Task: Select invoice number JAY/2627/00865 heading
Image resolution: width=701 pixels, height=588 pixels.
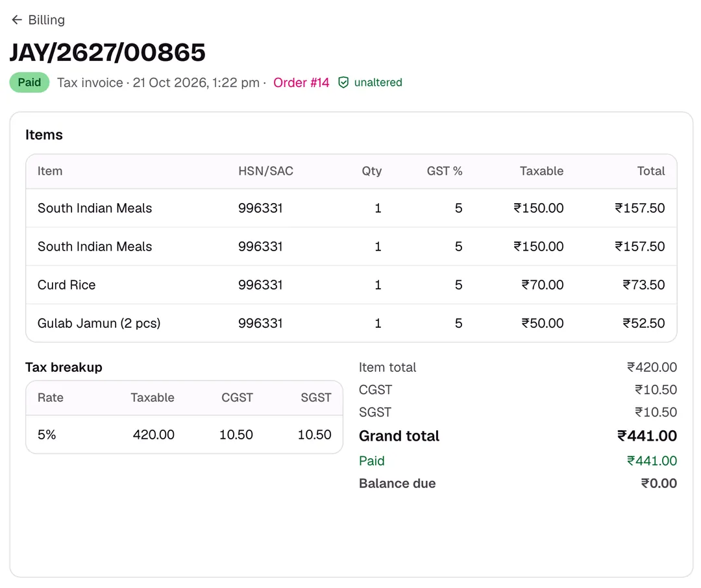Action: point(108,53)
